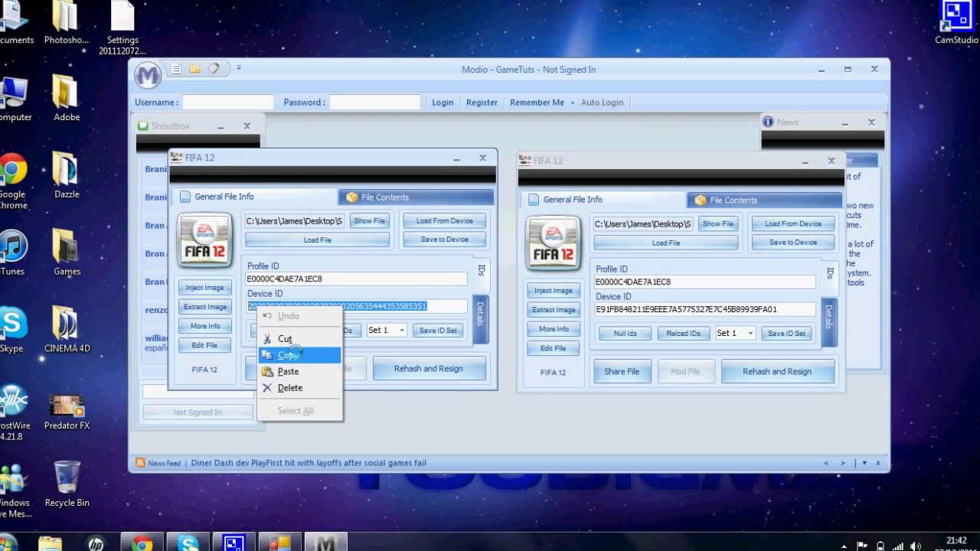Select General File Info tab in right window
Viewport: 980px width, 551px height.
603,200
